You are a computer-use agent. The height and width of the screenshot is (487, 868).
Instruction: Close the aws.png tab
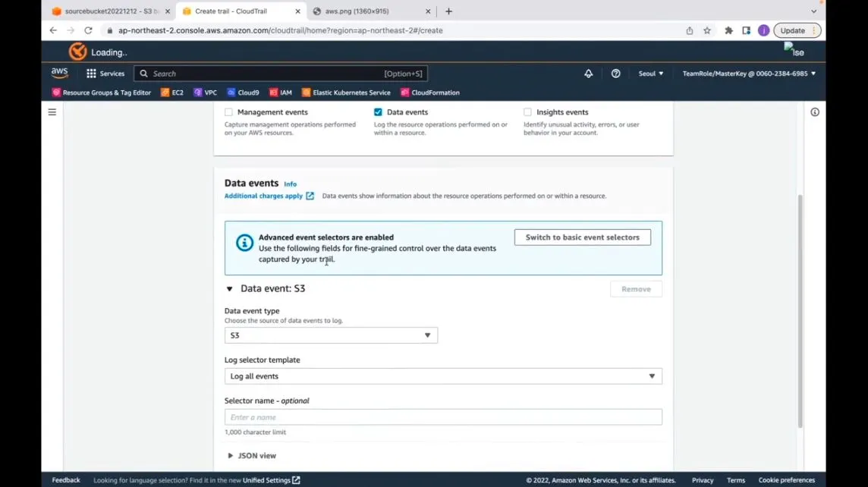click(428, 11)
